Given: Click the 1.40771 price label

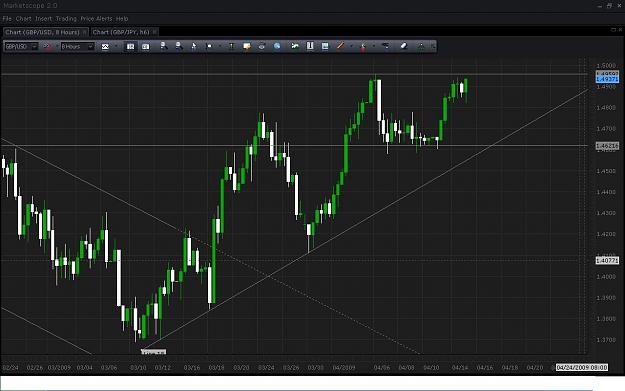Looking at the screenshot, I should [x=607, y=261].
